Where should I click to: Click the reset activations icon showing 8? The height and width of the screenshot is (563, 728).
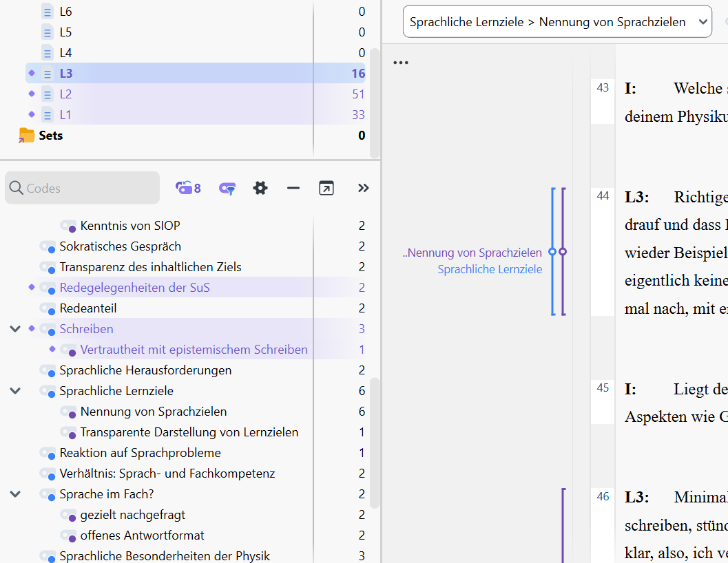(x=188, y=188)
